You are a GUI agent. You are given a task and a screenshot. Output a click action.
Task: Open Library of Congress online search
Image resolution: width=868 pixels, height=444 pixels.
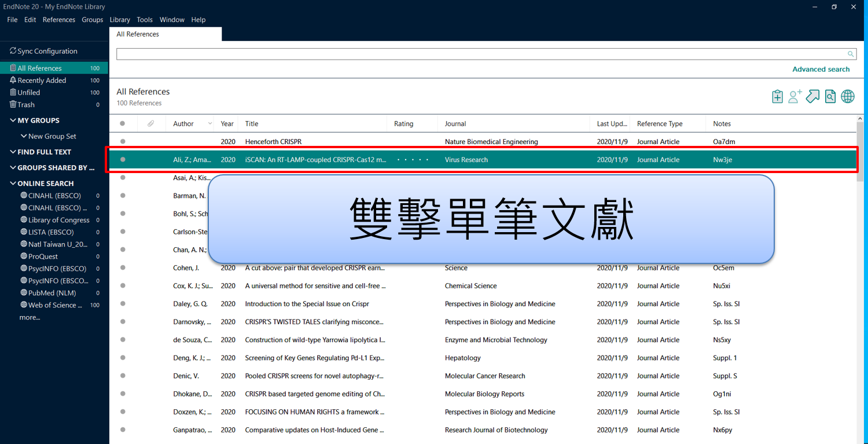coord(54,220)
